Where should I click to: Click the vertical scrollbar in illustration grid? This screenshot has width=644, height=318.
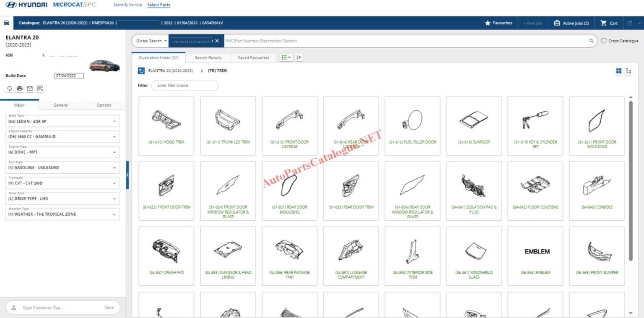[x=631, y=180]
